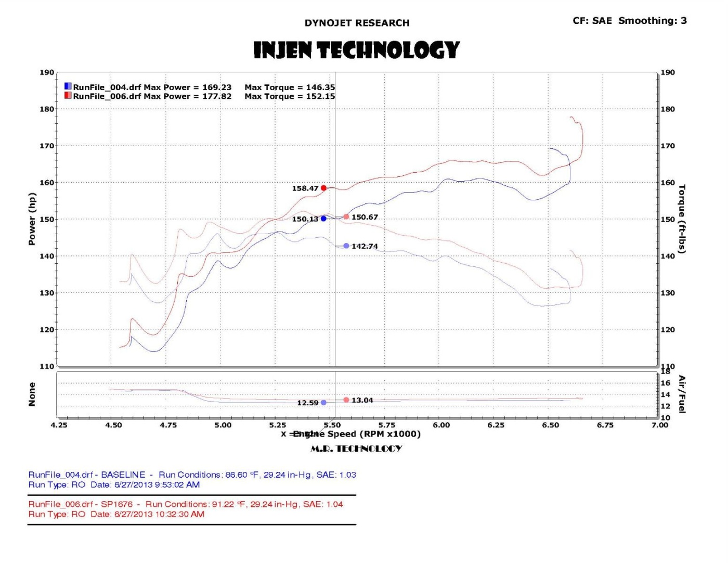Click the 16 tick on the Air/Fuel axis
Viewport: 728px width, 563px height.
coord(666,383)
